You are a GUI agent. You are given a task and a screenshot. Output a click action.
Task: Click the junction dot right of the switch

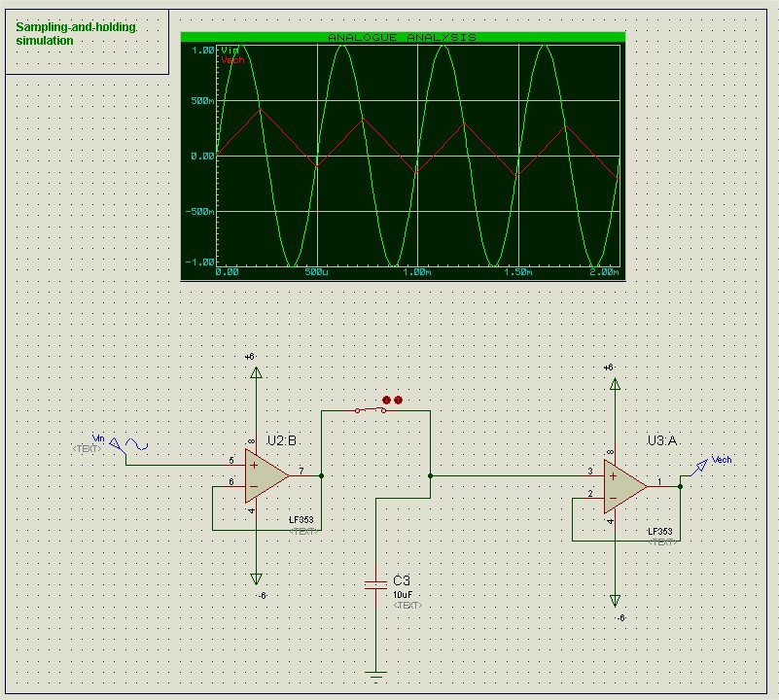pos(430,476)
